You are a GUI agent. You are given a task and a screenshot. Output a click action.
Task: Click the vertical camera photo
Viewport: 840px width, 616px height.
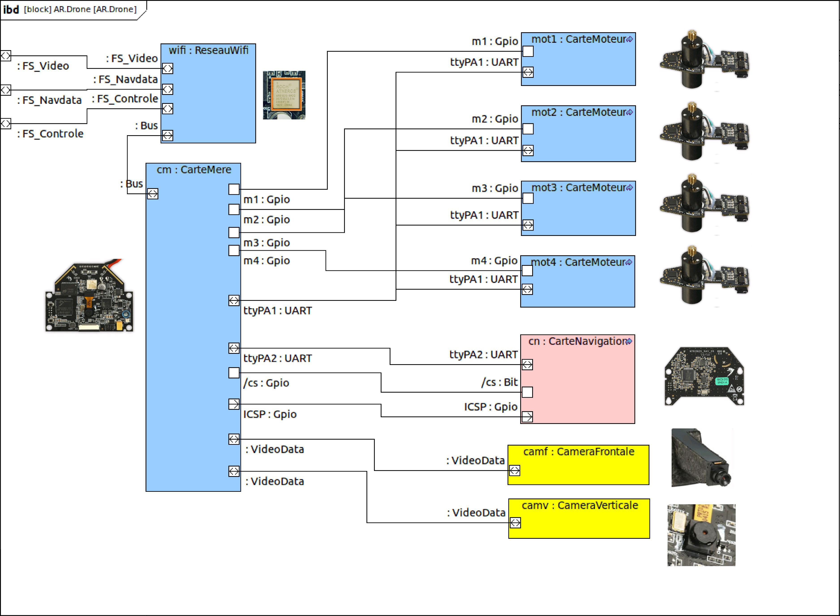(x=701, y=535)
